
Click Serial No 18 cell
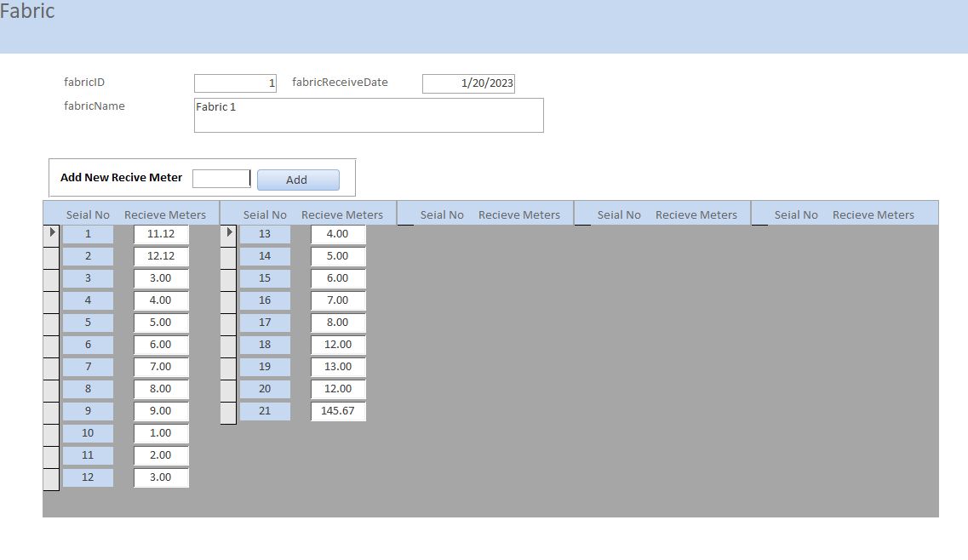click(x=265, y=345)
